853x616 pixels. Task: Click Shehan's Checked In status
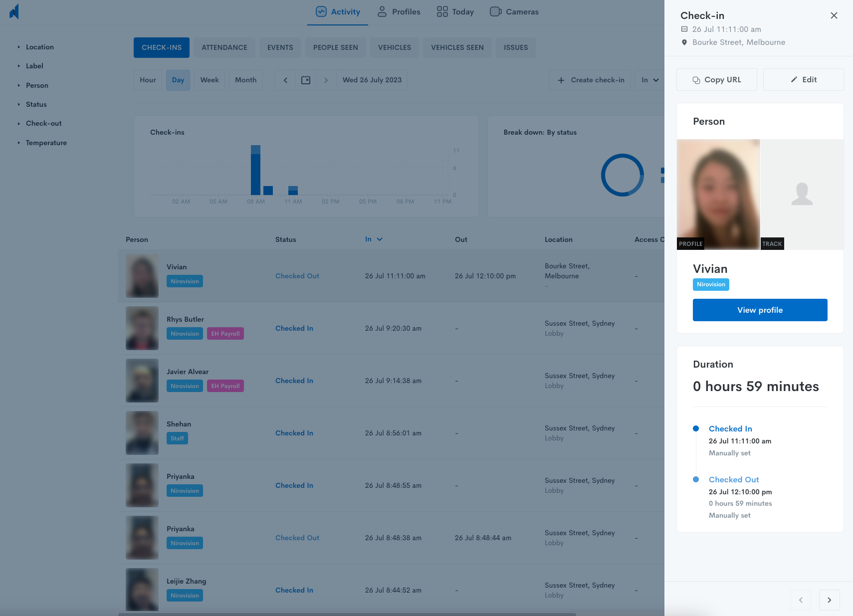coord(294,433)
